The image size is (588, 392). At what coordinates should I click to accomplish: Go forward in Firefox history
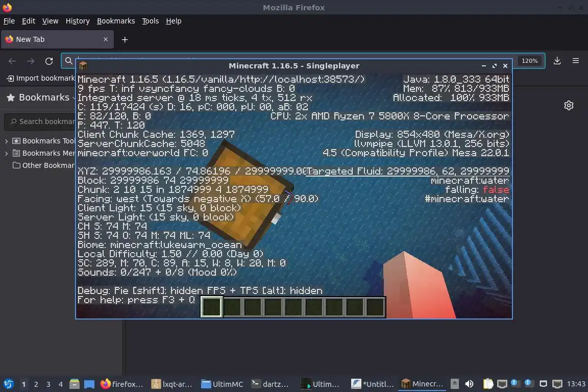pyautogui.click(x=31, y=61)
